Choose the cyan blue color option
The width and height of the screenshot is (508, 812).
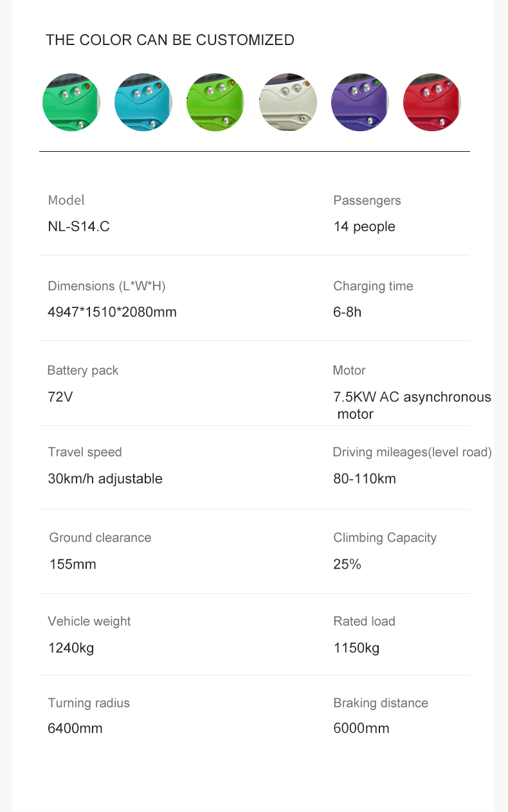click(x=143, y=102)
